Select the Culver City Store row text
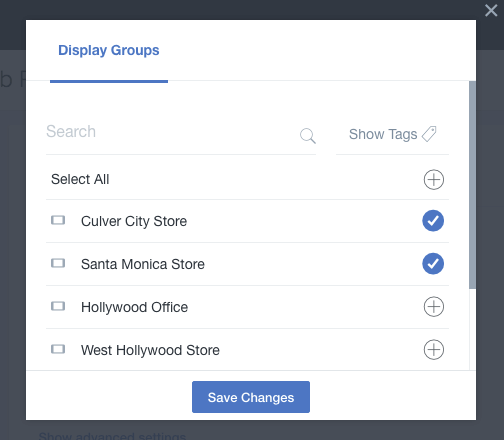 tap(134, 221)
